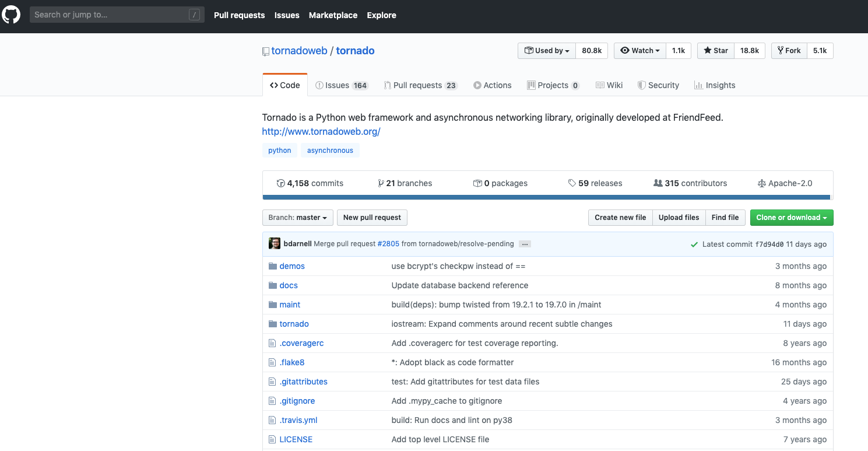This screenshot has height=451, width=868.
Task: Open the tornado repository name link
Action: coord(355,51)
